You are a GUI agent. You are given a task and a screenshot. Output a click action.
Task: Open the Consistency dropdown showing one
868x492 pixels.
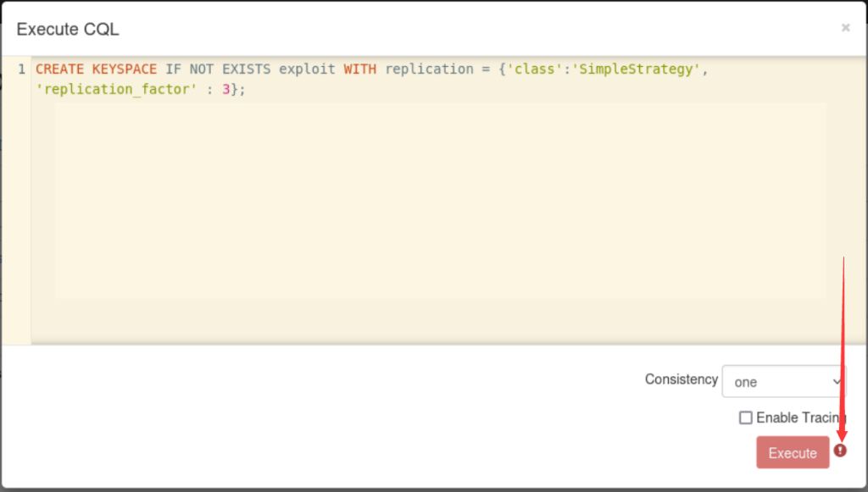coord(784,381)
